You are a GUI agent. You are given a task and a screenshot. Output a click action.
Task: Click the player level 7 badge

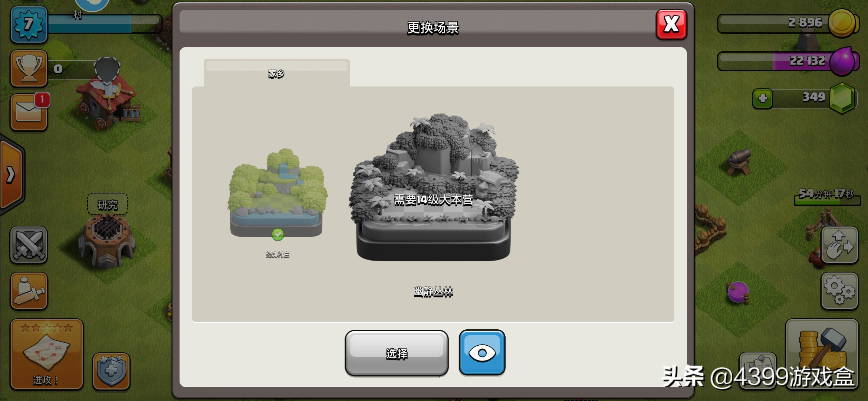[x=29, y=25]
